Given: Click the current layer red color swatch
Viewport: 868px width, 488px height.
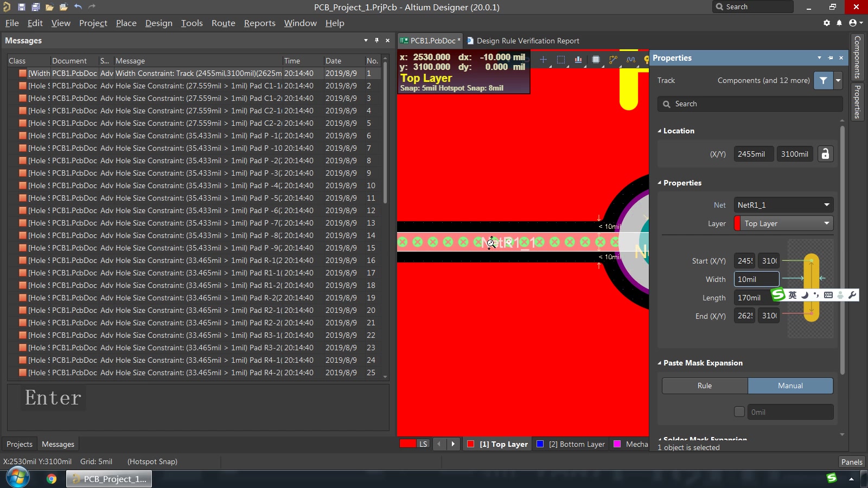Looking at the screenshot, I should 408,444.
